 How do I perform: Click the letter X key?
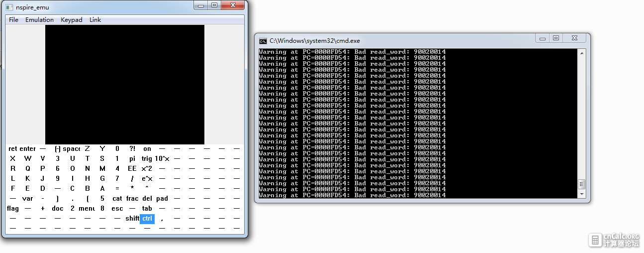13,159
